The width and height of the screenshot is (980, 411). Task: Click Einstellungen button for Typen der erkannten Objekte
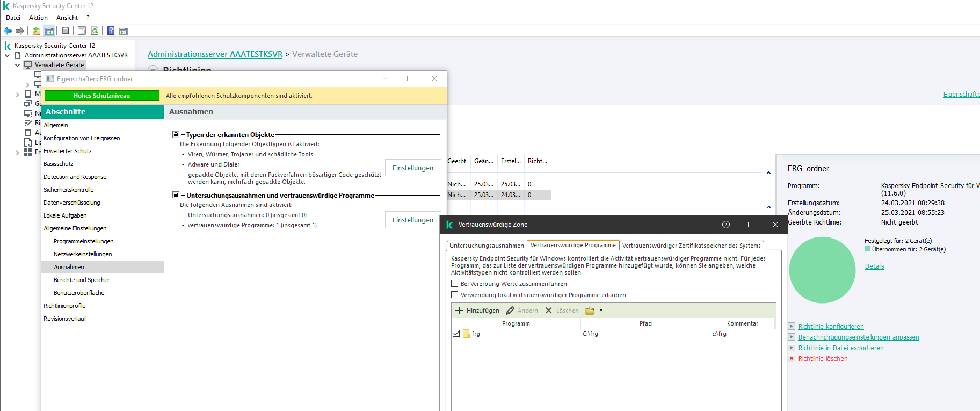coord(412,168)
